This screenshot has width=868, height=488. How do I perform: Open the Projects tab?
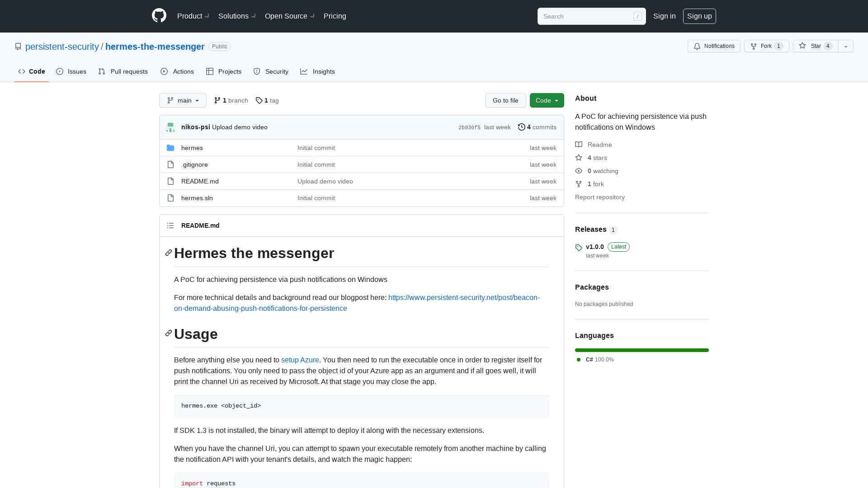pos(224,71)
